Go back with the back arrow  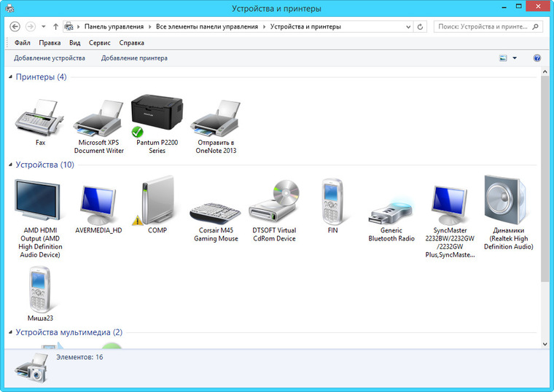coord(15,26)
